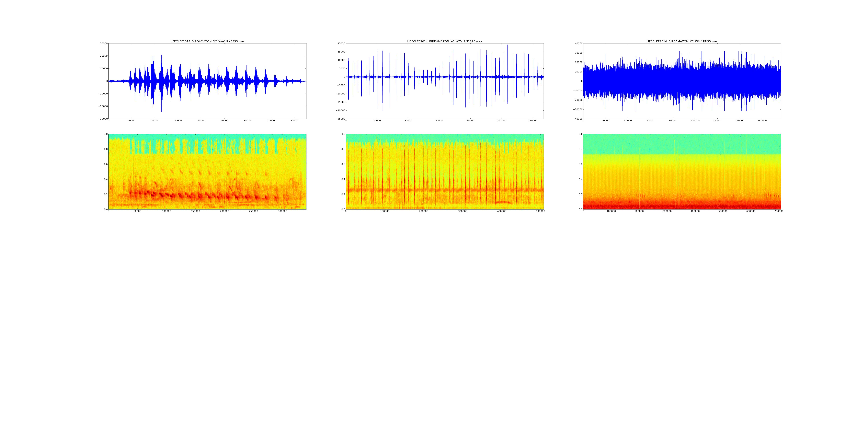The width and height of the screenshot is (868, 434).
Task: Click the 30000 y-axis label of RN5533 waveform
Action: pyautogui.click(x=103, y=43)
